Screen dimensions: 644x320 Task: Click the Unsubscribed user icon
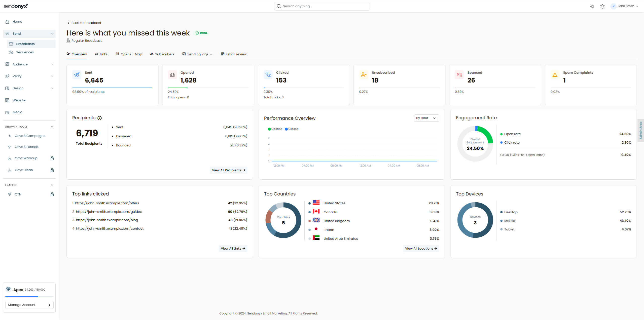tap(364, 75)
